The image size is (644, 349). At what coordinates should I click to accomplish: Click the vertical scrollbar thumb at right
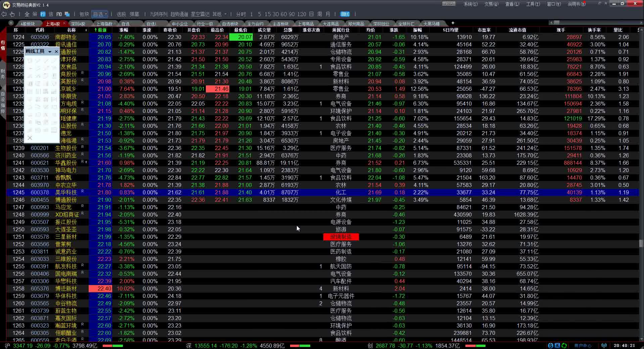[641, 243]
